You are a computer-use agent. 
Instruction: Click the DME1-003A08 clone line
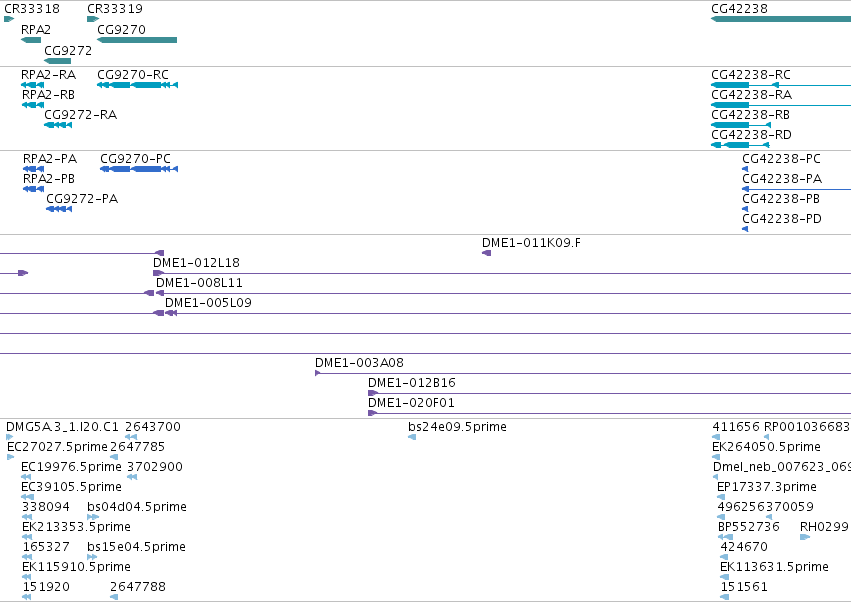tap(583, 373)
